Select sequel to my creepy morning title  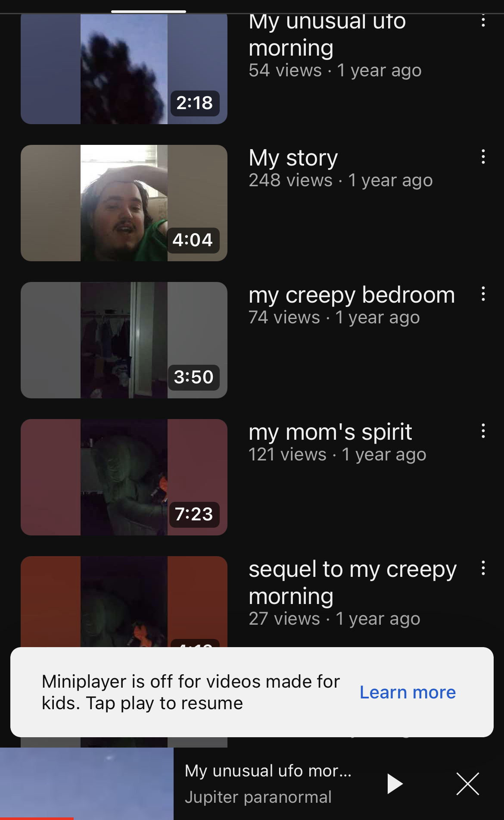(x=352, y=582)
